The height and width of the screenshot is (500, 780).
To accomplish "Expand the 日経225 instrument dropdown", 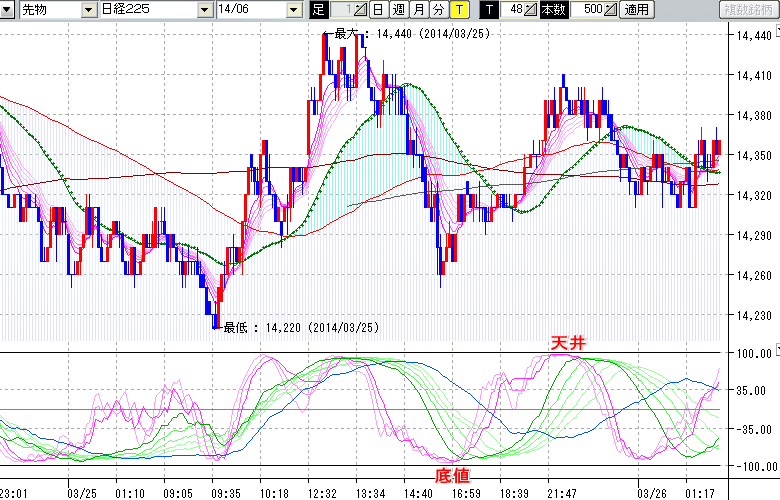I will point(205,10).
